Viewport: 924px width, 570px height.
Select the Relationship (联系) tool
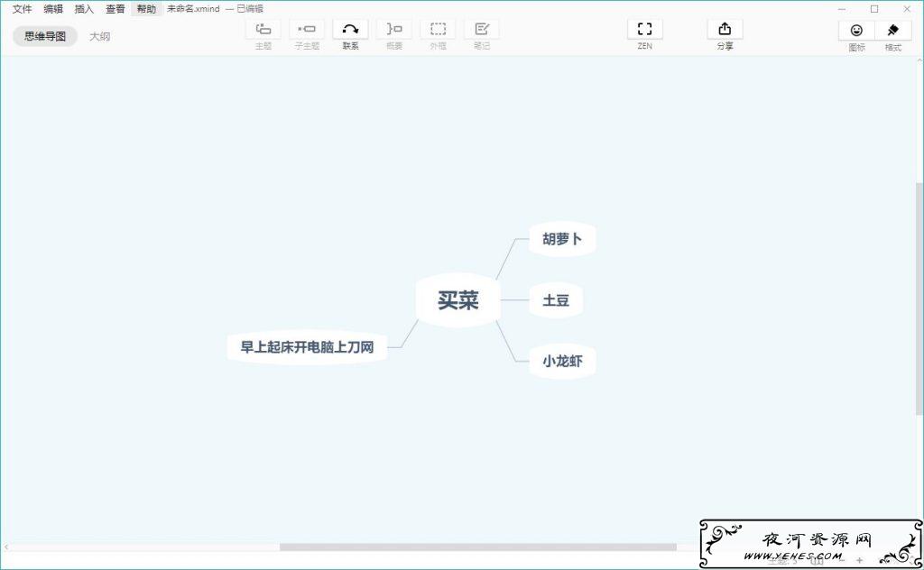[350, 29]
